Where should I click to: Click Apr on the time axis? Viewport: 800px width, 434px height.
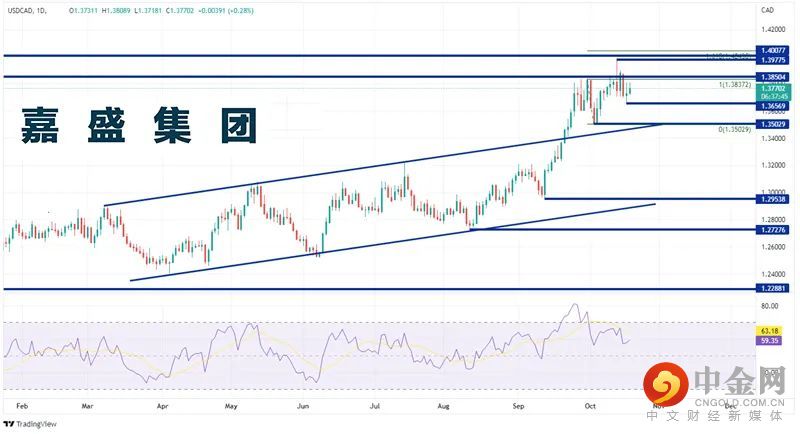click(162, 406)
